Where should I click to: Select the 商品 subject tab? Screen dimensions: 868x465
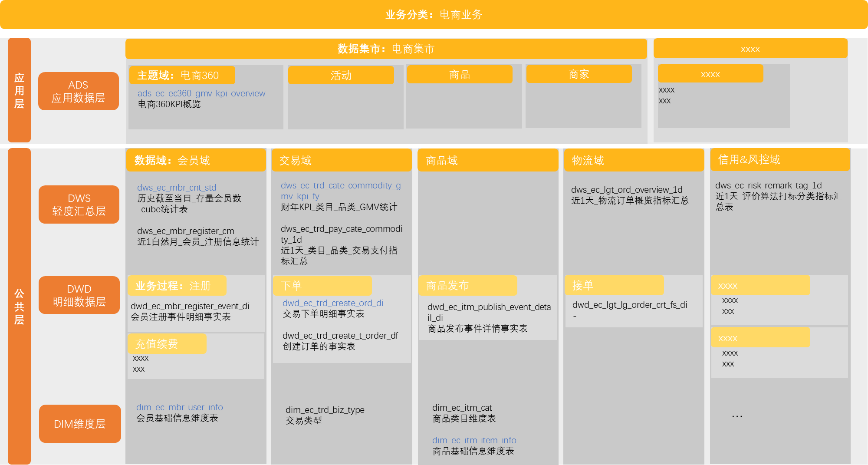[460, 75]
